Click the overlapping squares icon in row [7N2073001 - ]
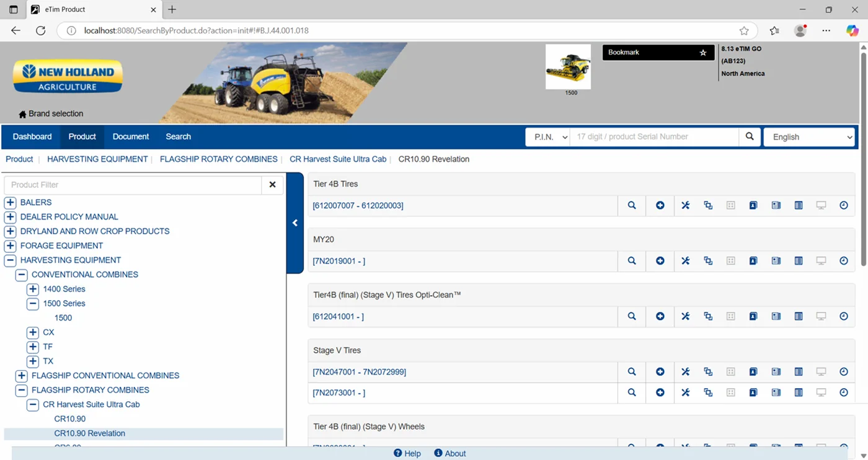Screen dimensions: 868x460 tap(708, 392)
